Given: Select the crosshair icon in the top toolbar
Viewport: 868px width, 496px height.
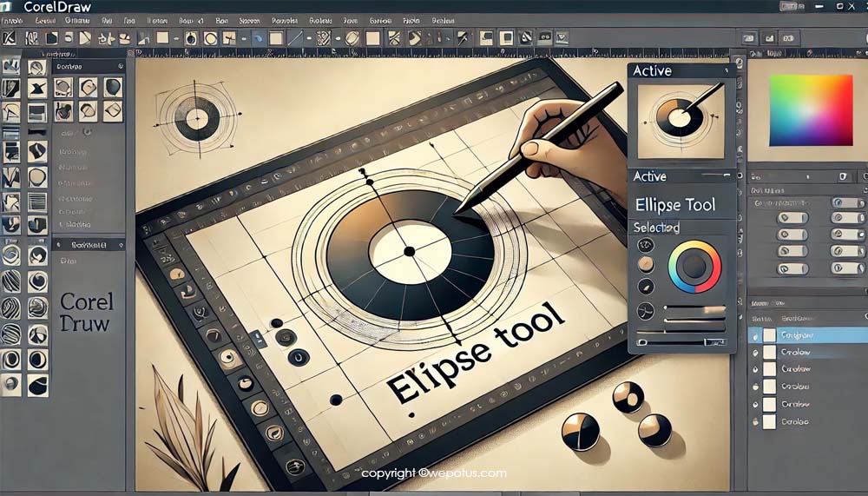Looking at the screenshot, I should pyautogui.click(x=229, y=38).
